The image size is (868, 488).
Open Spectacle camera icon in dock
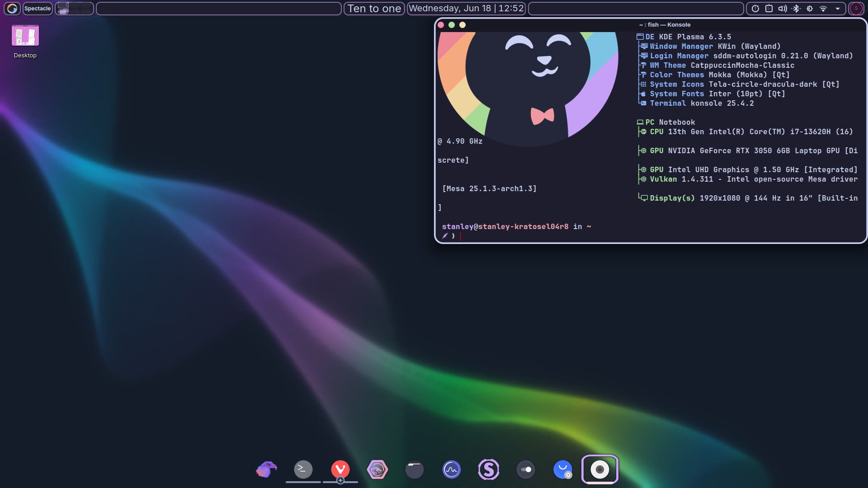(600, 469)
